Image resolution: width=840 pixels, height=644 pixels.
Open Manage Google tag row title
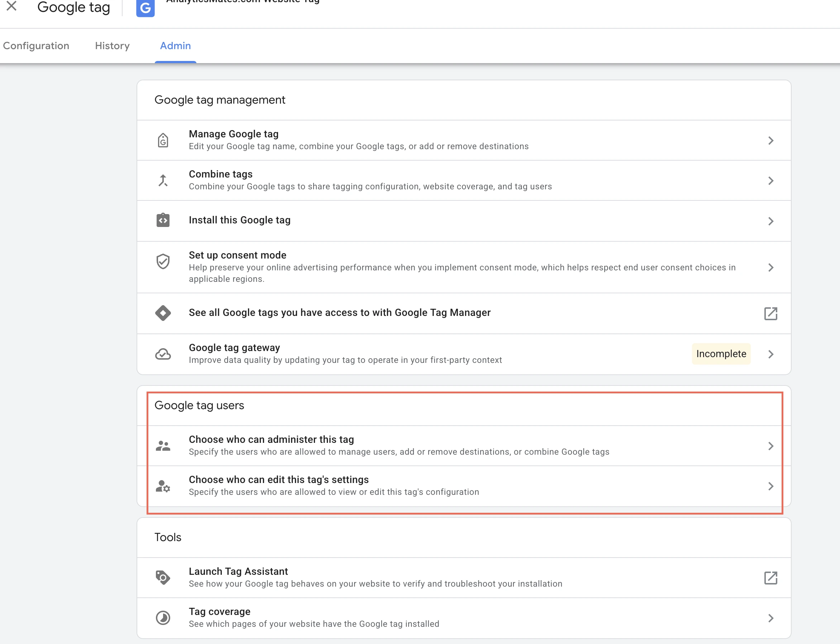(x=234, y=134)
